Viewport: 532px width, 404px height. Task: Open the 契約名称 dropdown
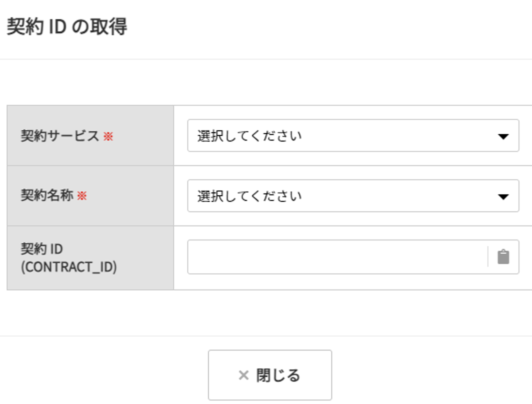(x=353, y=196)
